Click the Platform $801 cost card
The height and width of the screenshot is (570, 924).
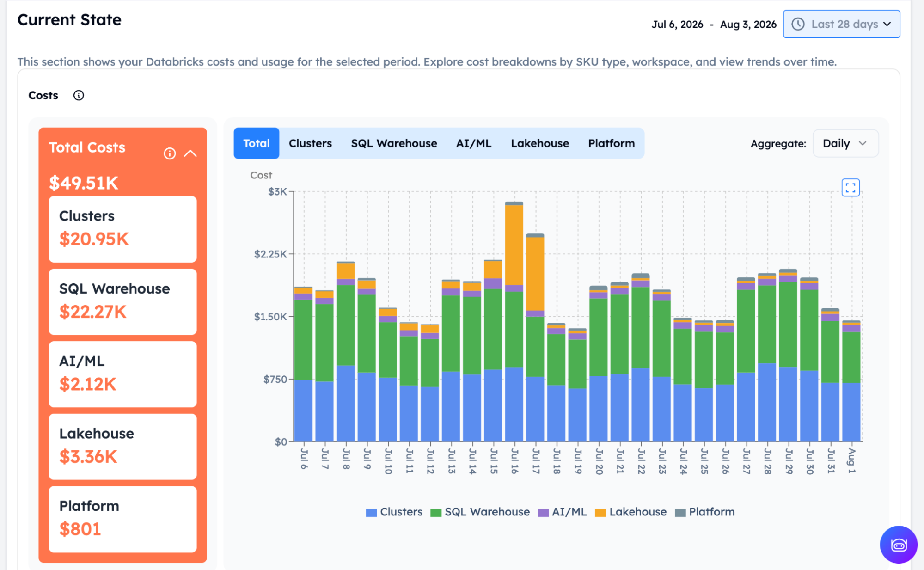pos(122,519)
